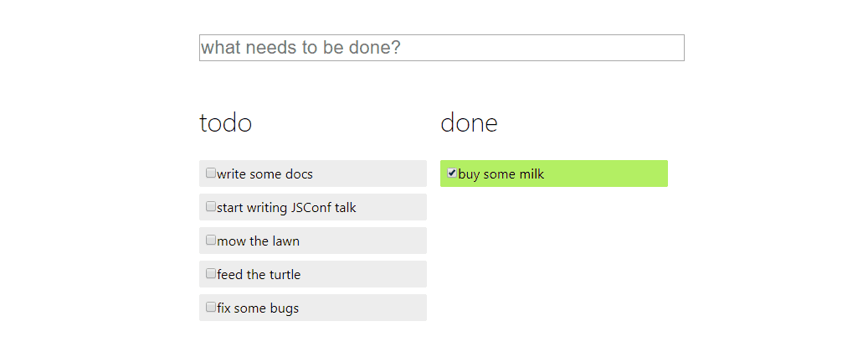Click the 'todo' column heading
This screenshot has width=868, height=347.
pyautogui.click(x=225, y=123)
